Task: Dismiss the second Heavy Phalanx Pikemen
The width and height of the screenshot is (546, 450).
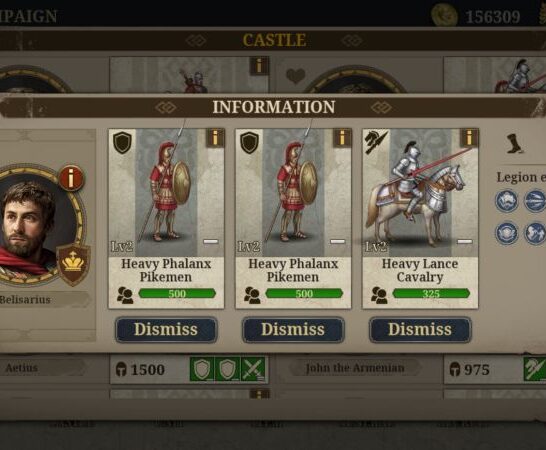Action: click(x=293, y=329)
